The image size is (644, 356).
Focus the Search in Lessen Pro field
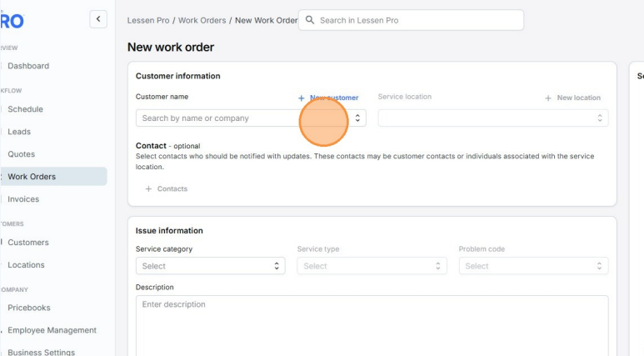(417, 20)
